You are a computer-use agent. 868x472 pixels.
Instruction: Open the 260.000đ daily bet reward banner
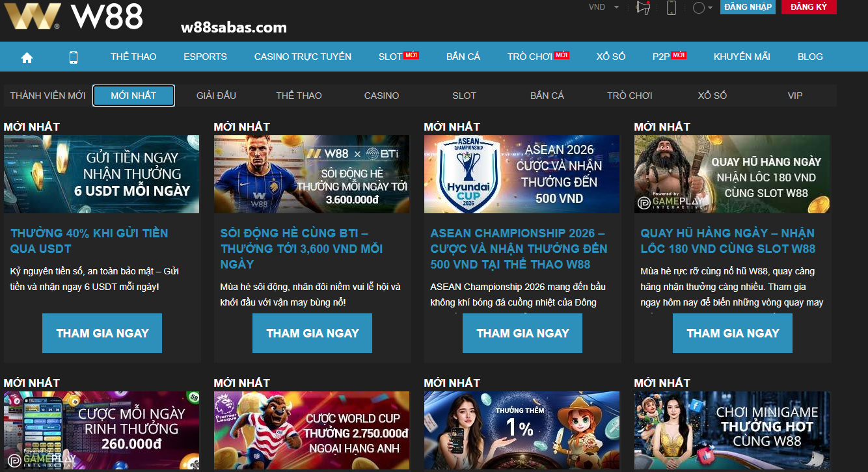pyautogui.click(x=102, y=431)
